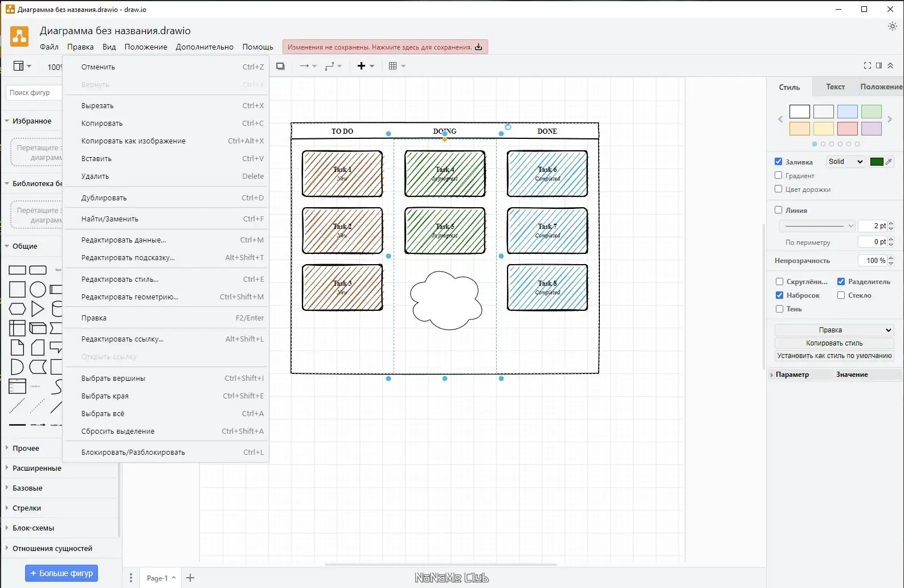Expand the Стрелки shape category
Image resolution: width=904 pixels, height=588 pixels.
(60, 508)
